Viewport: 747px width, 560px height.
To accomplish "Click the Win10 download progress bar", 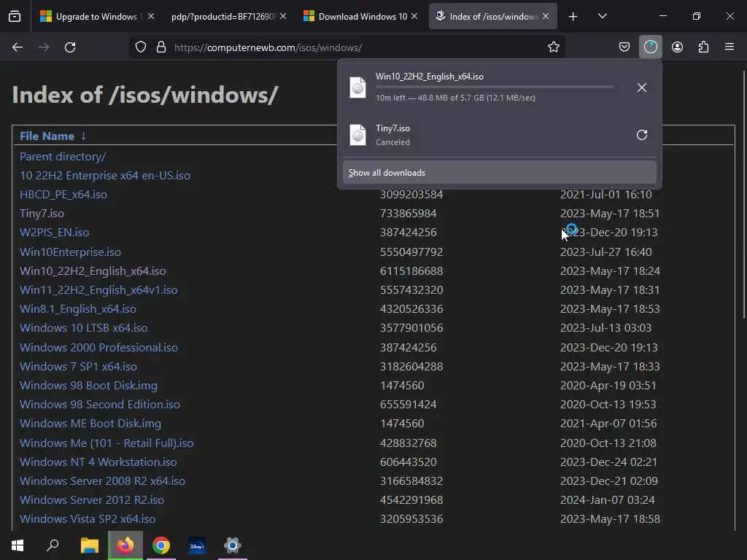I will 495,87.
